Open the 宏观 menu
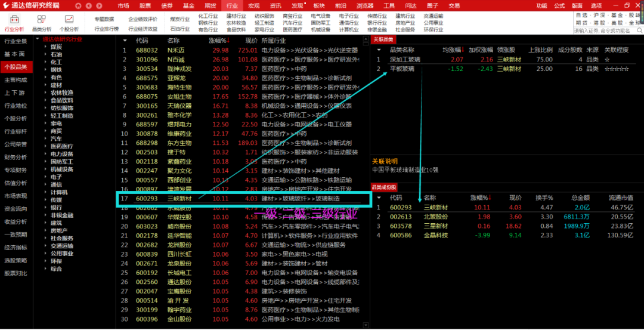 [254, 6]
